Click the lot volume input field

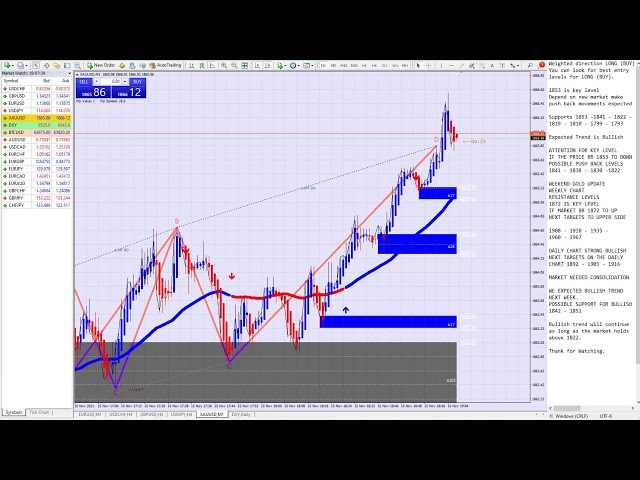(x=110, y=81)
